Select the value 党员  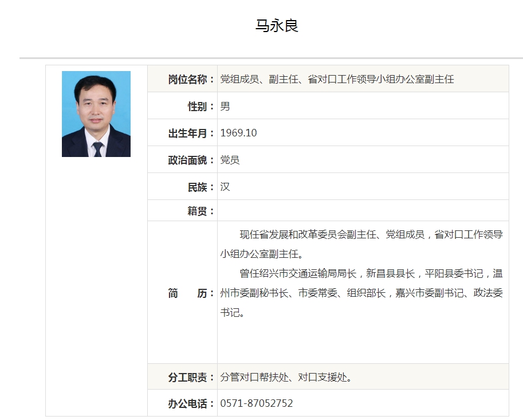pyautogui.click(x=230, y=159)
